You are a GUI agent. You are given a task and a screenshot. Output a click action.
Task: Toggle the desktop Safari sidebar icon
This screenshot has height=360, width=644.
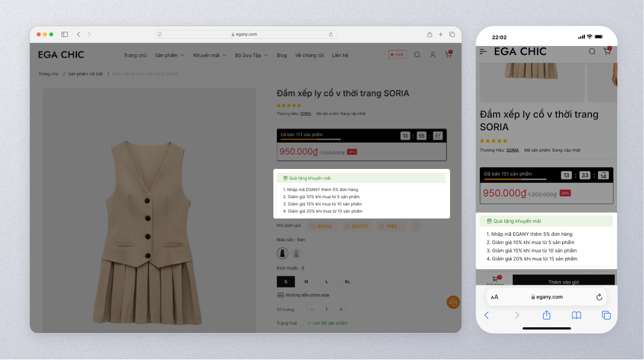pos(64,35)
